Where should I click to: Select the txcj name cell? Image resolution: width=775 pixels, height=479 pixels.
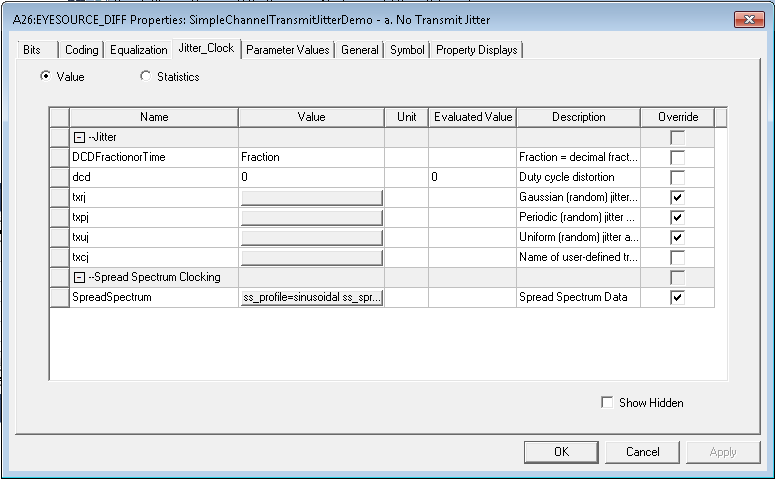click(154, 257)
